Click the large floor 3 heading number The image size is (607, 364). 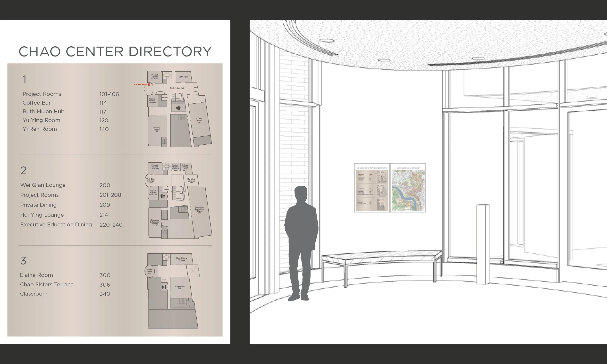(x=23, y=261)
